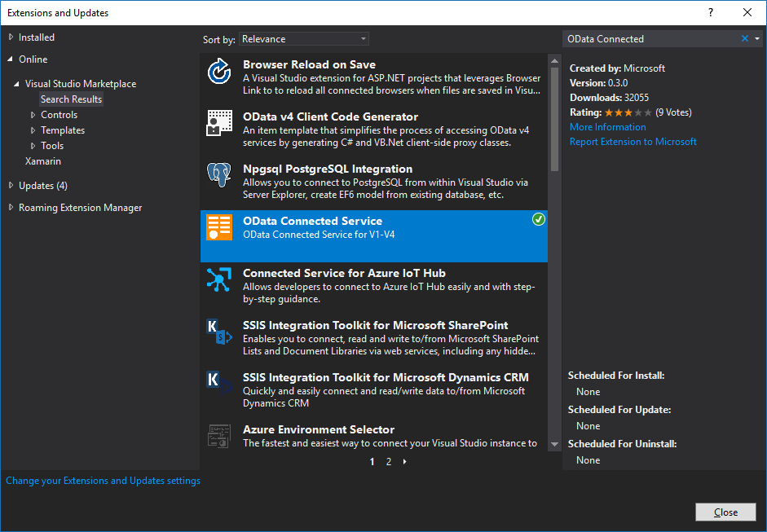The image size is (767, 532).
Task: Click the Npgsql PostgreSQL elephant icon
Action: click(x=219, y=174)
